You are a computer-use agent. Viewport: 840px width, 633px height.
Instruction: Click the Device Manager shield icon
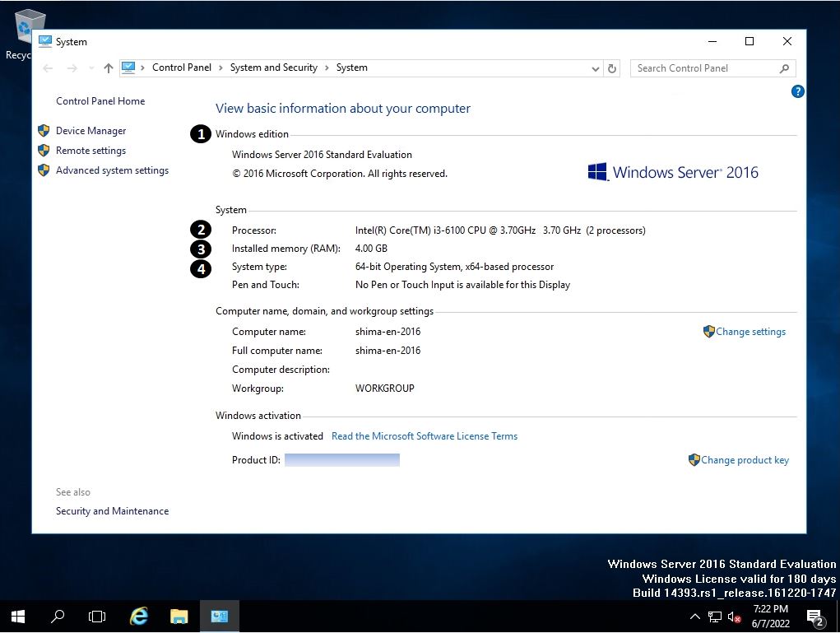pos(44,131)
